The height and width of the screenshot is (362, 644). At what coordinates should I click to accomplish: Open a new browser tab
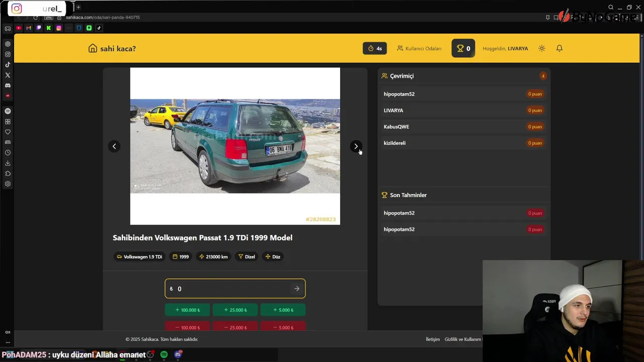coord(78,7)
